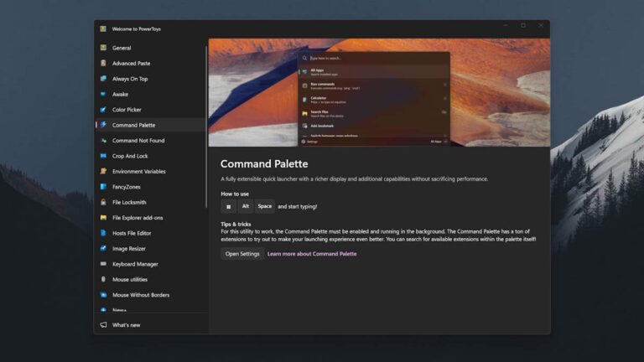Click the sidebar vertical scrollbar

tap(206, 127)
